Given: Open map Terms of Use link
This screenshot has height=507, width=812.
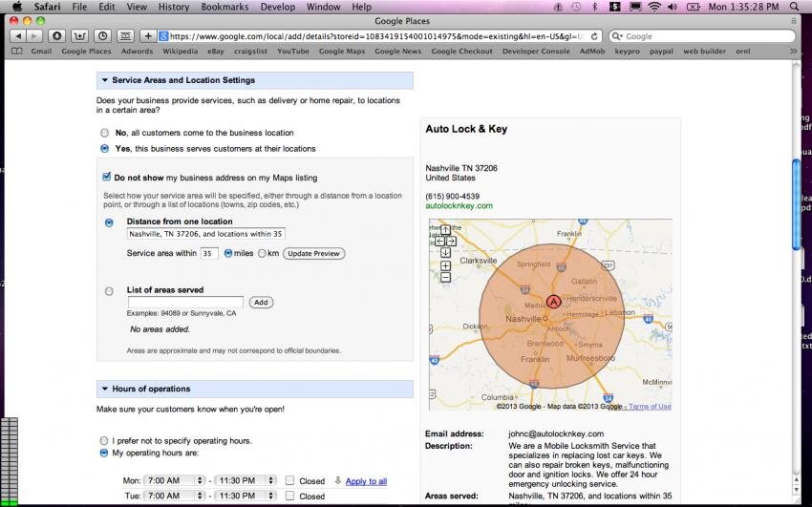Looking at the screenshot, I should (650, 407).
